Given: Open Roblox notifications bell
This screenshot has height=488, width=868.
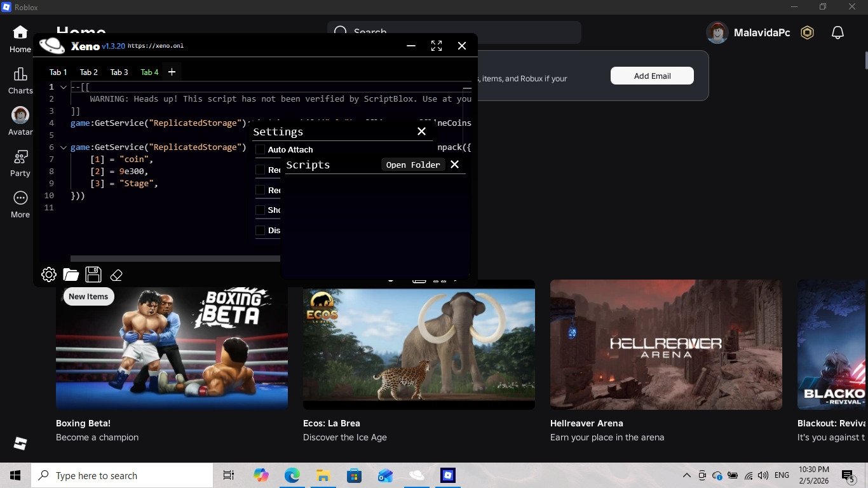Looking at the screenshot, I should click(837, 32).
